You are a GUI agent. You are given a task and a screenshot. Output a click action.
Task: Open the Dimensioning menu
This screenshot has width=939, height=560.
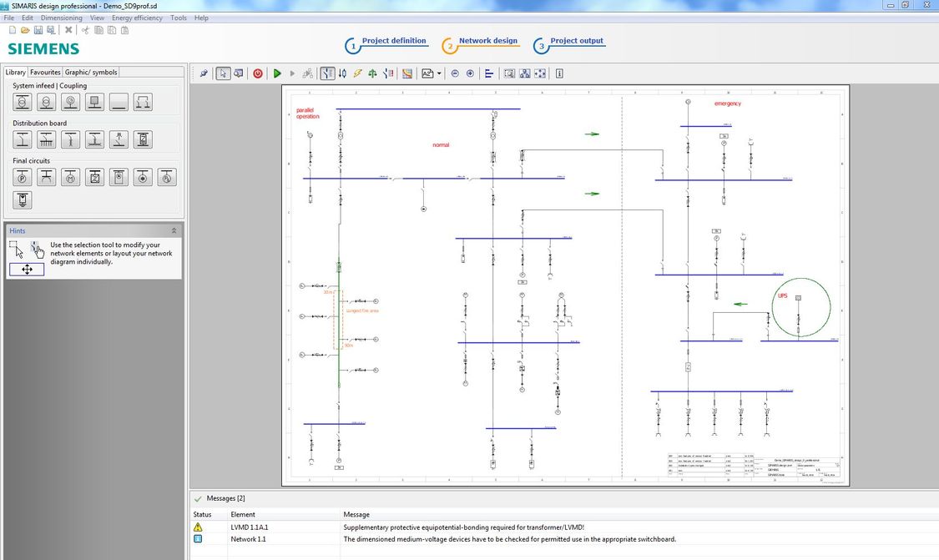(62, 18)
